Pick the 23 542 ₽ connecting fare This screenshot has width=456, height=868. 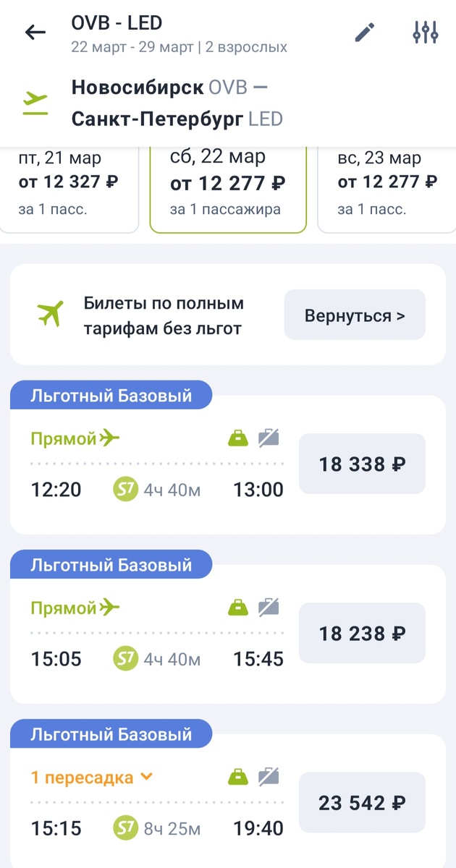pyautogui.click(x=362, y=803)
